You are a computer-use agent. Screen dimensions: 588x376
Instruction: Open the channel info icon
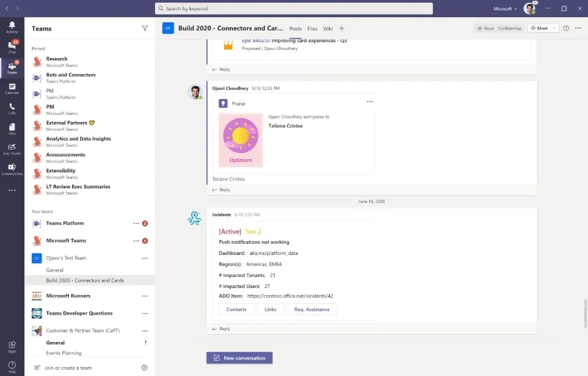coord(566,28)
